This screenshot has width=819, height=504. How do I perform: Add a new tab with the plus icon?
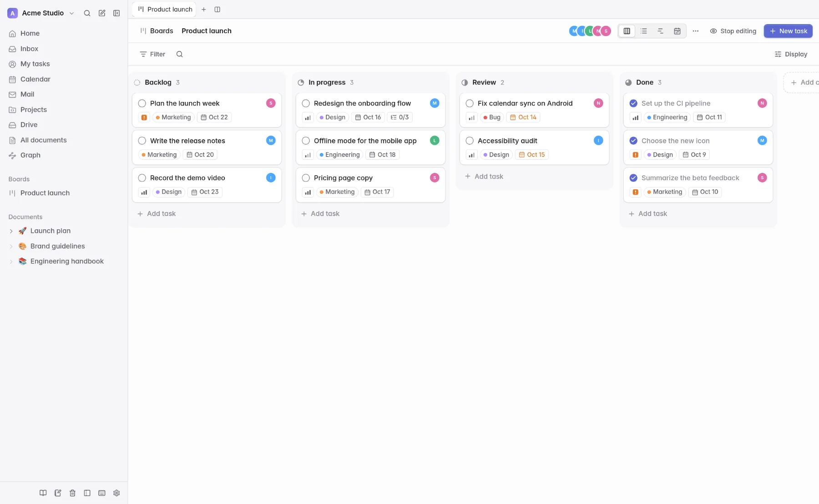coord(204,9)
